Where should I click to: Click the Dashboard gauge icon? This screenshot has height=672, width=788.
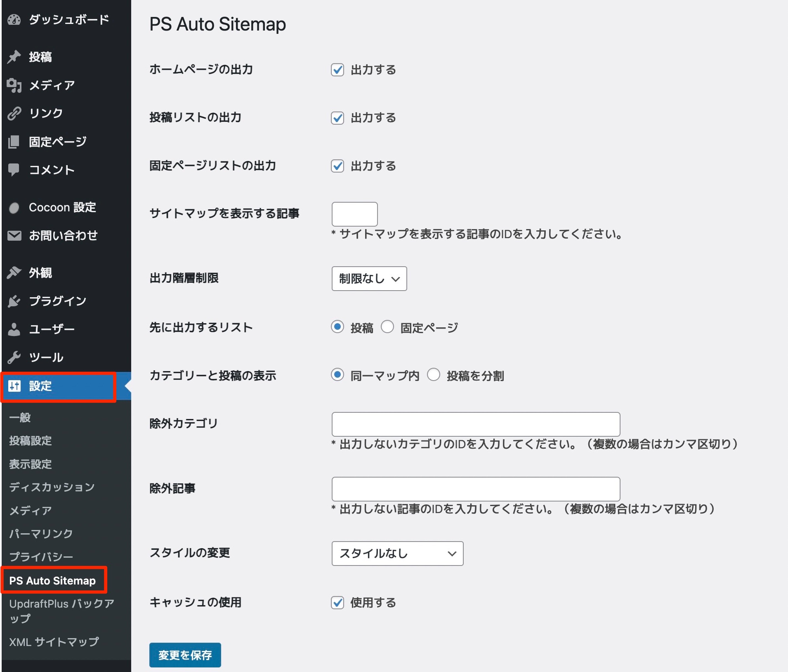click(x=14, y=19)
